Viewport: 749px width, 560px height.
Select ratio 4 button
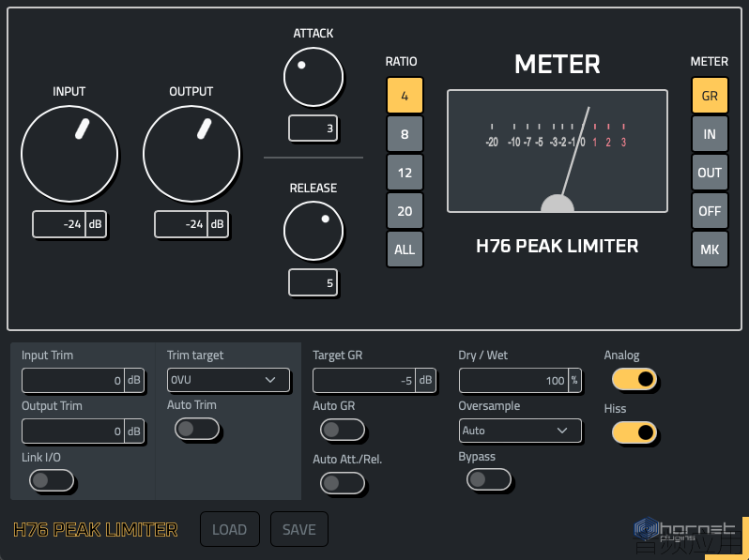point(405,96)
